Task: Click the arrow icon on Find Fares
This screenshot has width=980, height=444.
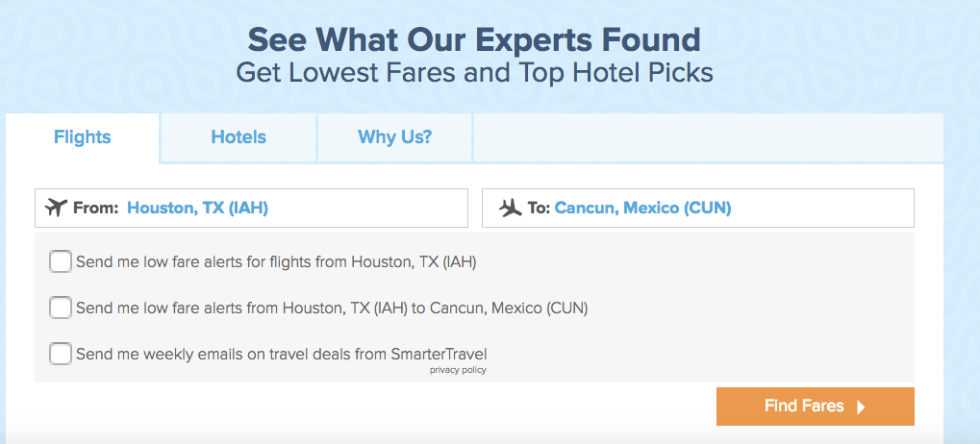Action: tap(861, 407)
